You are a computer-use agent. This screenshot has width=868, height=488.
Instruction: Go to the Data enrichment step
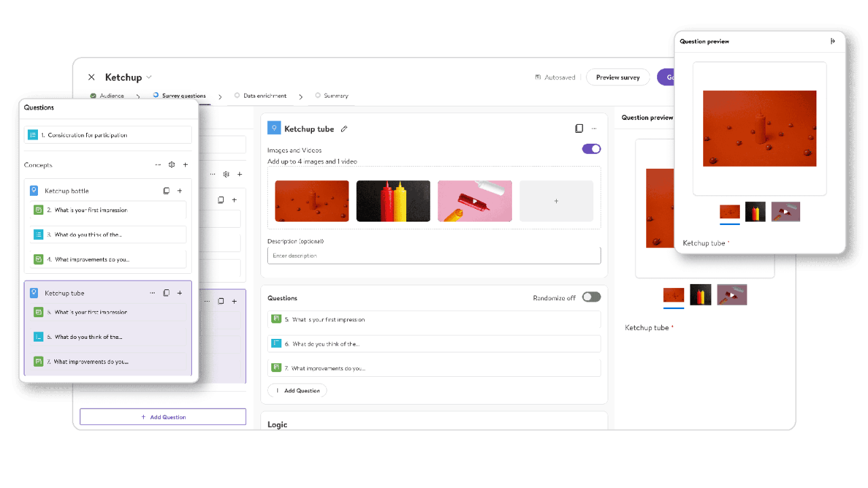point(264,96)
